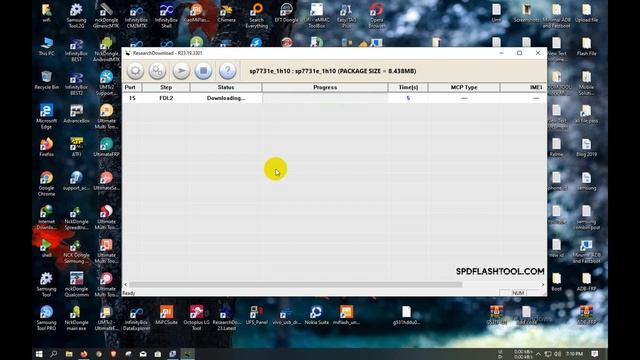This screenshot has height=360, width=640.
Task: Click the scrollbar left arrow
Action: click(x=126, y=284)
